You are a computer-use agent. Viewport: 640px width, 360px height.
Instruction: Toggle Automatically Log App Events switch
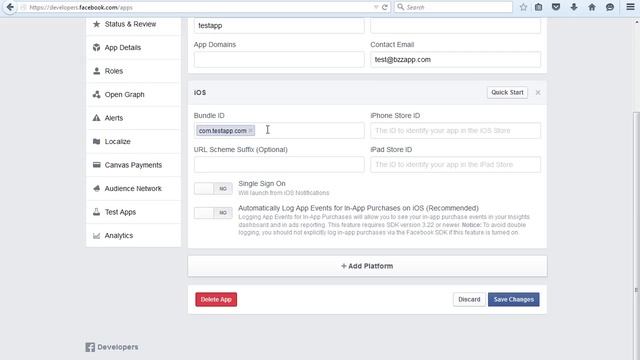tap(213, 213)
